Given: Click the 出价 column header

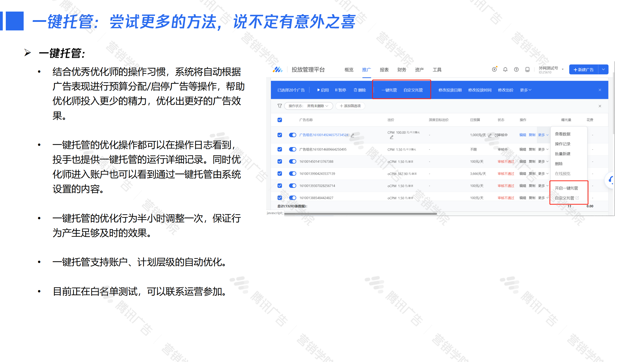Looking at the screenshot, I should click(x=391, y=120).
